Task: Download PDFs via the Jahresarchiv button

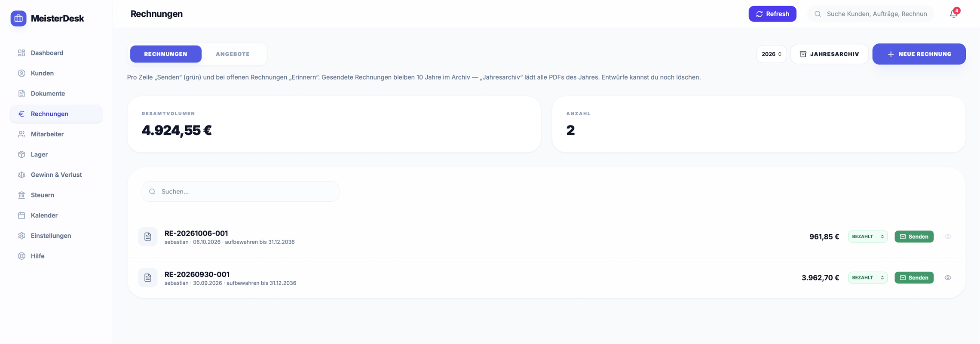Action: tap(830, 54)
